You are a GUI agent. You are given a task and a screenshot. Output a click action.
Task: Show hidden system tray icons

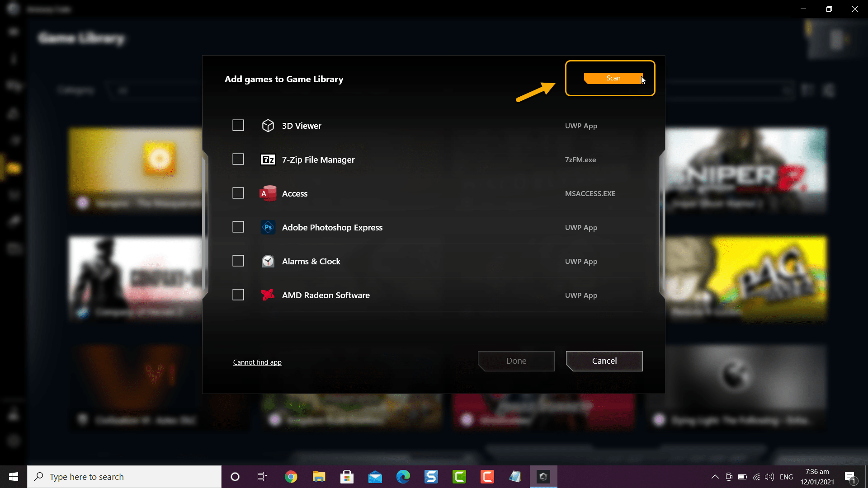[x=715, y=477]
